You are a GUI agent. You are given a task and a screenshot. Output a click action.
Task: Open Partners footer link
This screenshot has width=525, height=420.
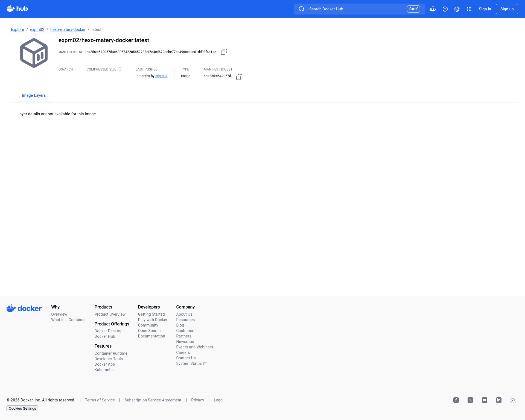(184, 336)
